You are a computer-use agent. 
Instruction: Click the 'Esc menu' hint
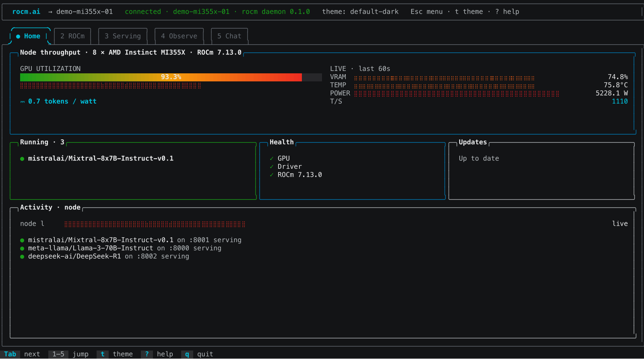coord(427,12)
